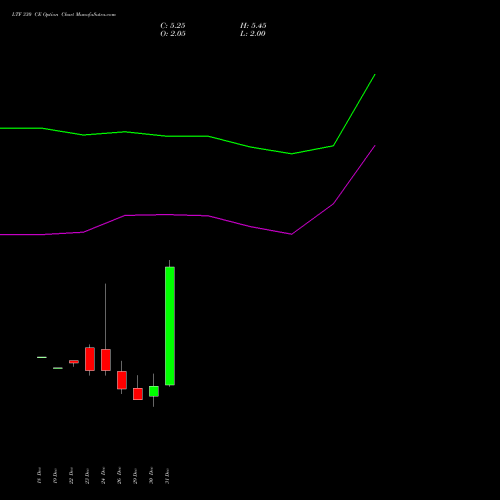The image size is (500, 500).
Task: Select the flat green candle for 18 Dec
Action: (x=42, y=357)
